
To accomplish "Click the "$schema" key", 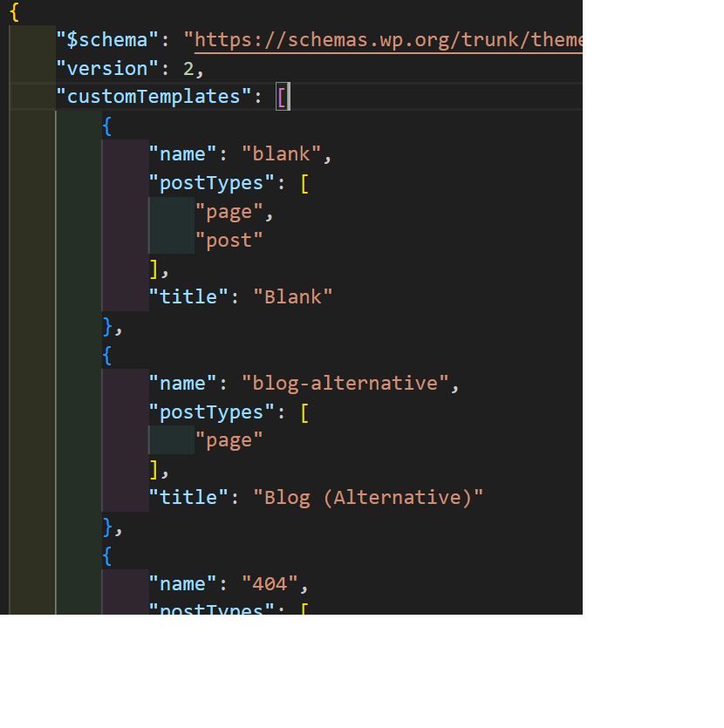I will coord(102,40).
